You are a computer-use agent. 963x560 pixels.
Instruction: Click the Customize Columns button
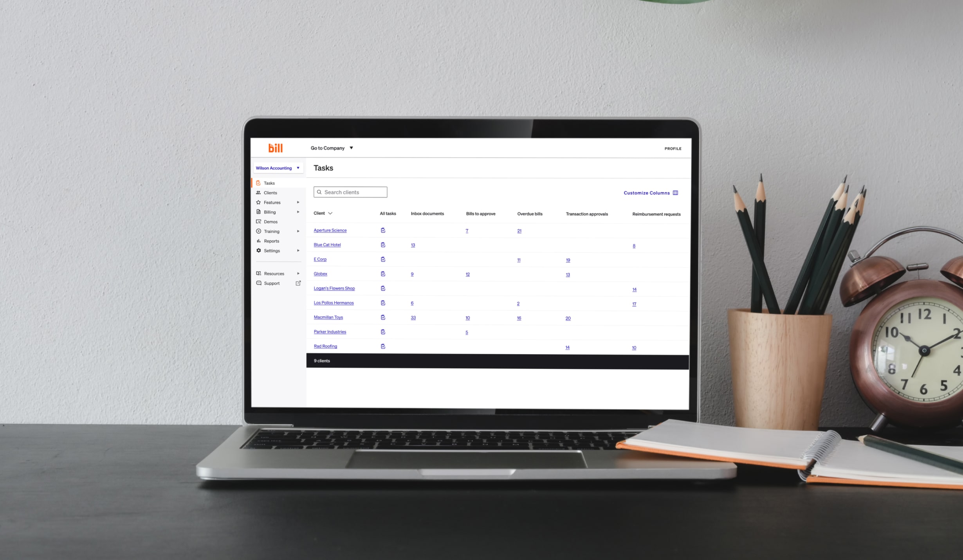[x=649, y=193]
